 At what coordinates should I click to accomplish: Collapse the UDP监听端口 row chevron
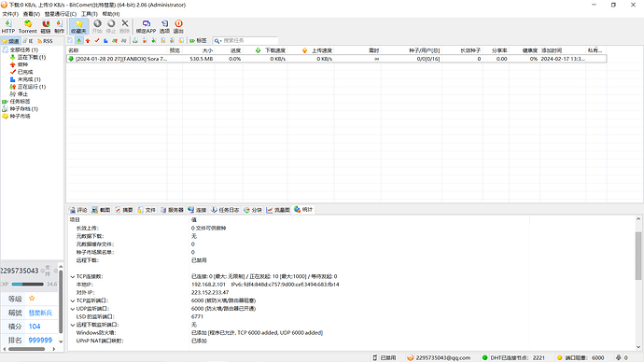tap(72, 309)
